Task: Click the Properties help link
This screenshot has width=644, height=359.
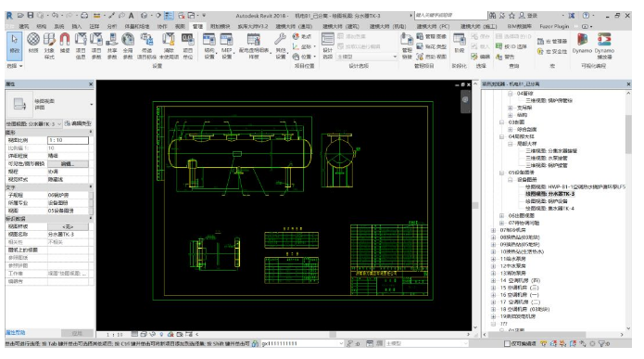Action: tap(15, 332)
